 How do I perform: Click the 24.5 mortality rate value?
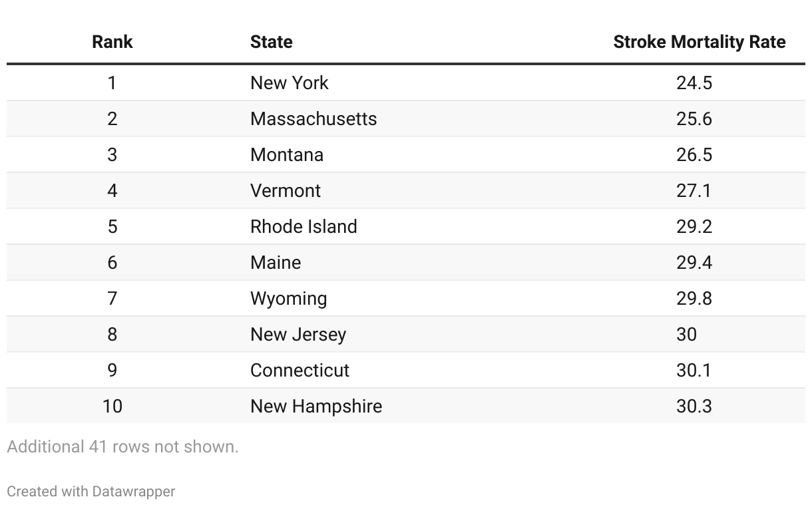tap(694, 83)
